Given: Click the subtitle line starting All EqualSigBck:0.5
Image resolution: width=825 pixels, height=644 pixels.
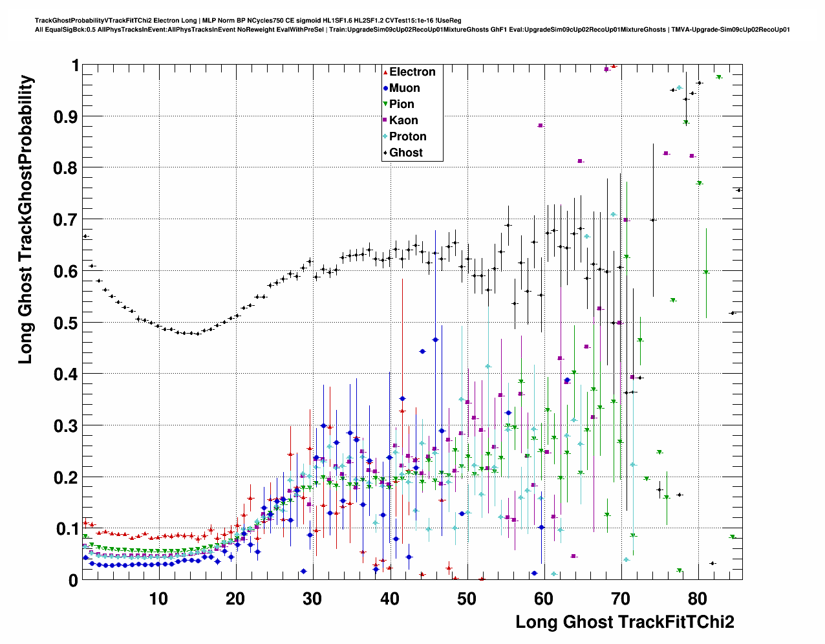Looking at the screenshot, I should [412, 30].
